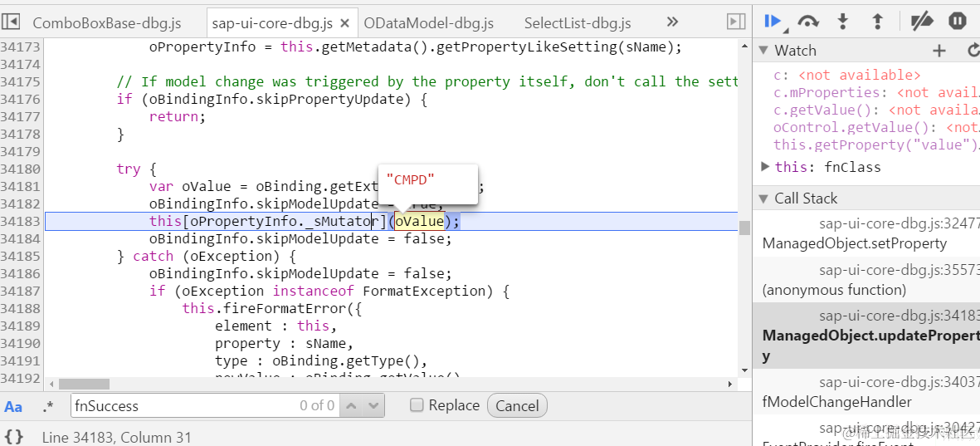The width and height of the screenshot is (980, 446).
Task: Click "Line 34183, Column 31" status text
Action: pyautogui.click(x=116, y=437)
